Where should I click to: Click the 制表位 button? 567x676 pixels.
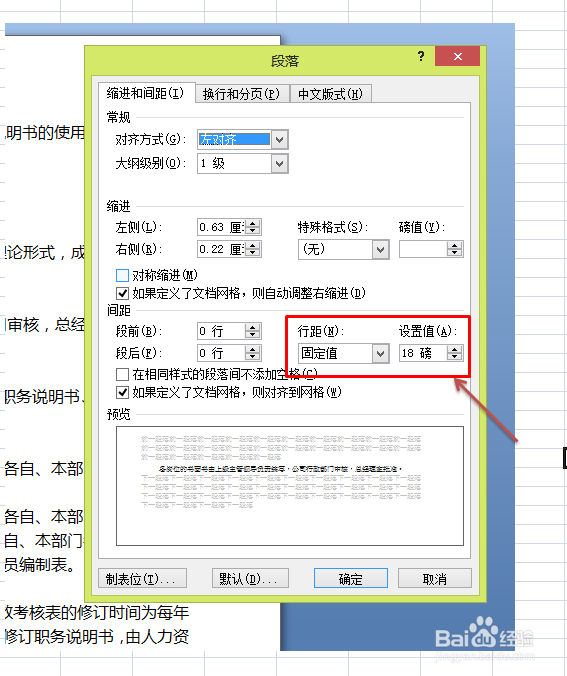click(143, 579)
